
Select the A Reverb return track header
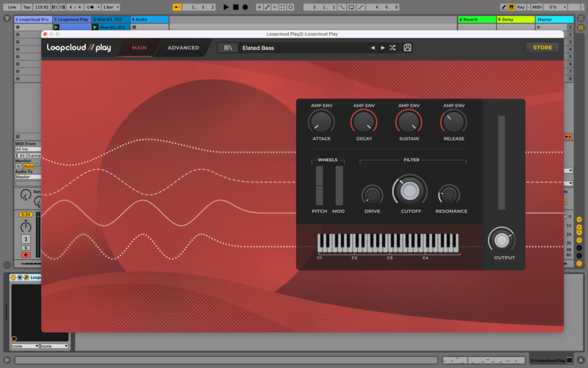tap(477, 20)
